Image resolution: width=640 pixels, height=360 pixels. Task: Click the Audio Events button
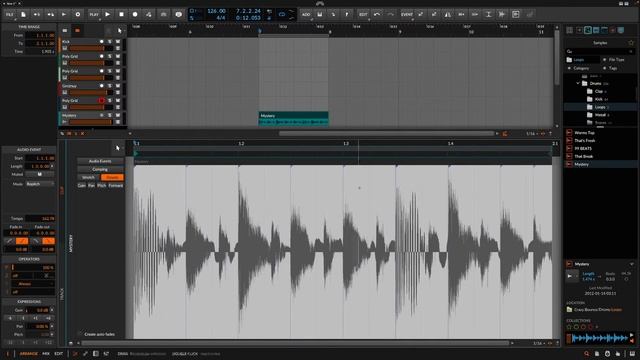tap(100, 161)
